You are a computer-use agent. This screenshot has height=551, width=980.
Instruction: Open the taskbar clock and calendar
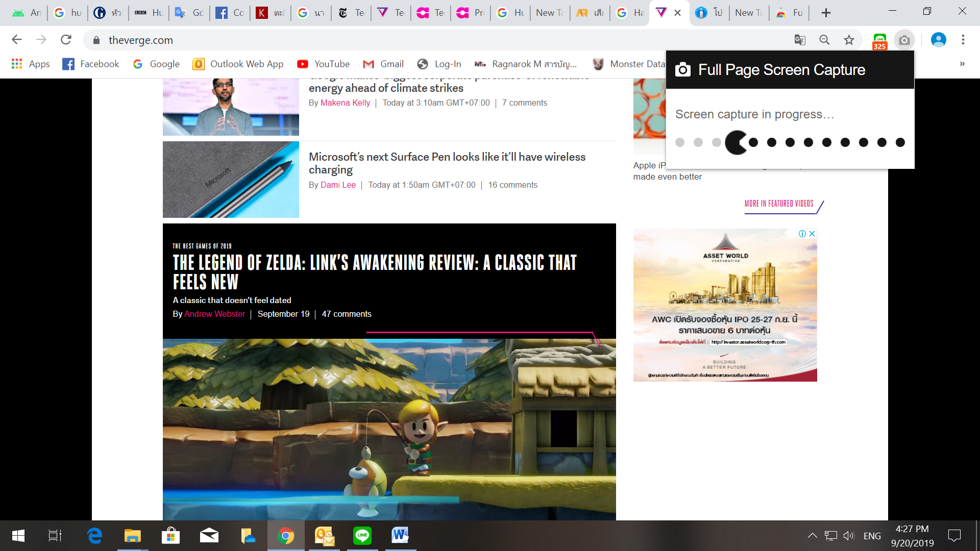912,536
